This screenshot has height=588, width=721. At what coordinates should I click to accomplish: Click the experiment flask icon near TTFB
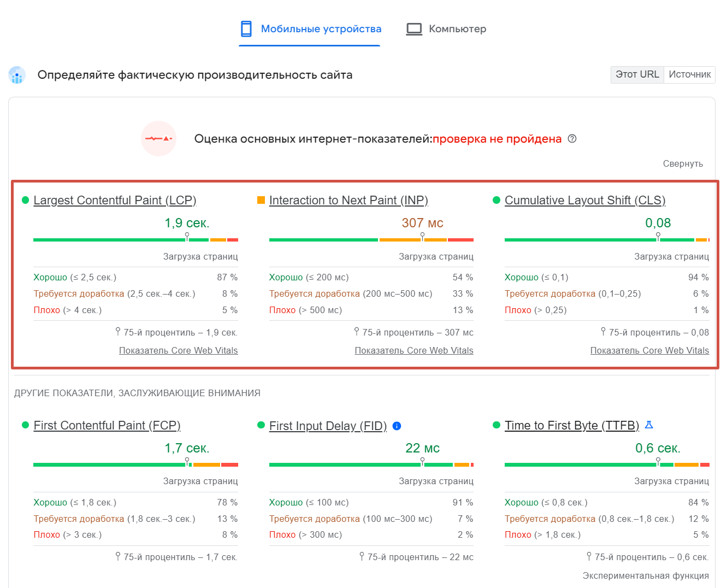point(649,425)
